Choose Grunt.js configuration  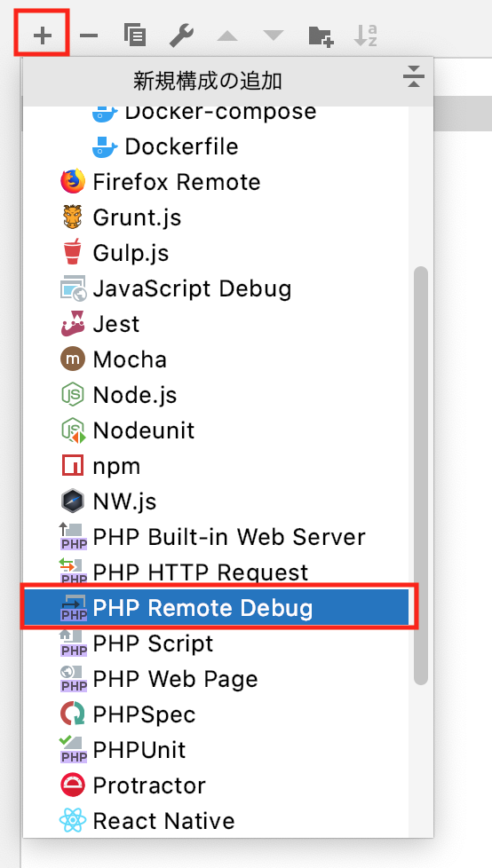[216, 217]
